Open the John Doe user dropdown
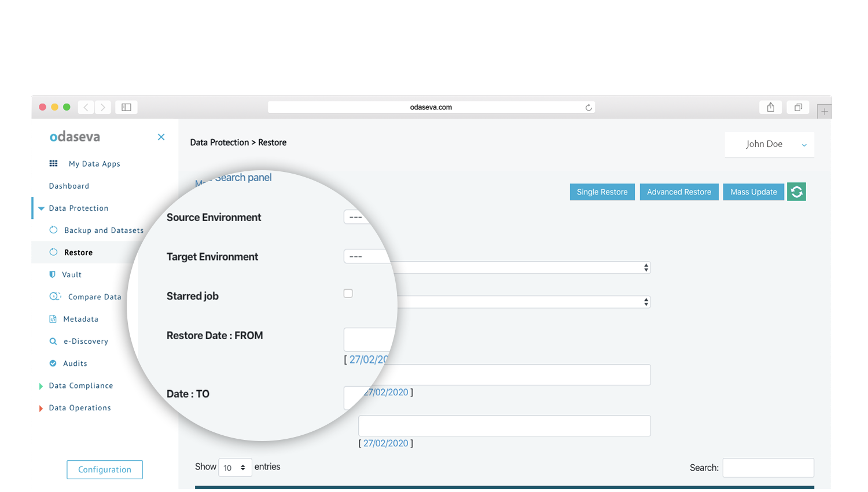This screenshot has width=868, height=492. pos(769,145)
